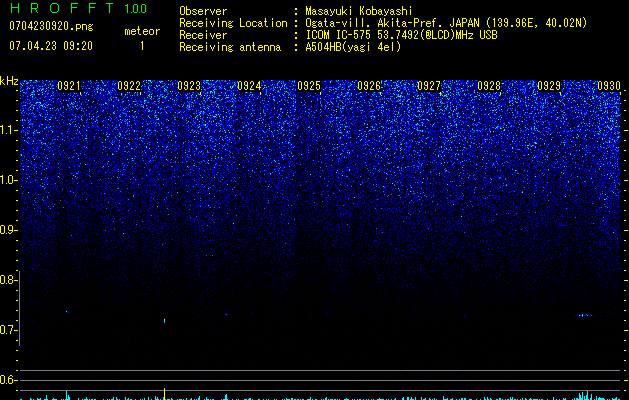Image resolution: width=629 pixels, height=400 pixels.
Task: Click the Receiving antenna label
Action: (230, 47)
